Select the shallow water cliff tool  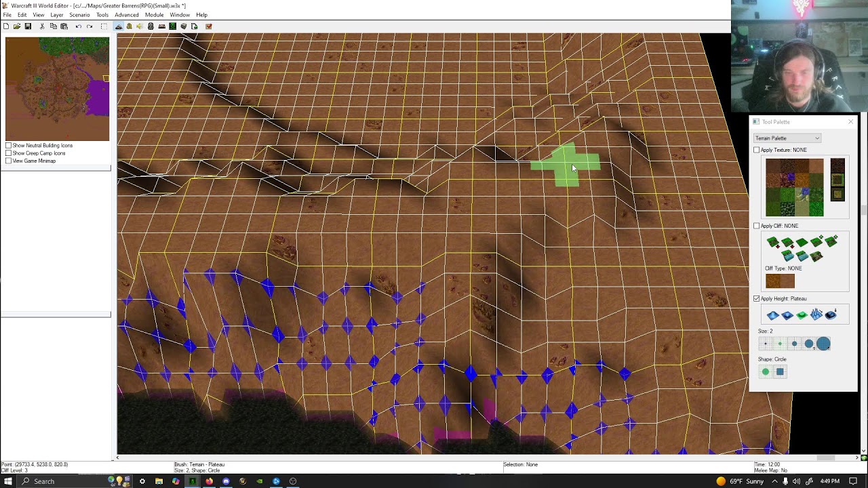point(801,256)
